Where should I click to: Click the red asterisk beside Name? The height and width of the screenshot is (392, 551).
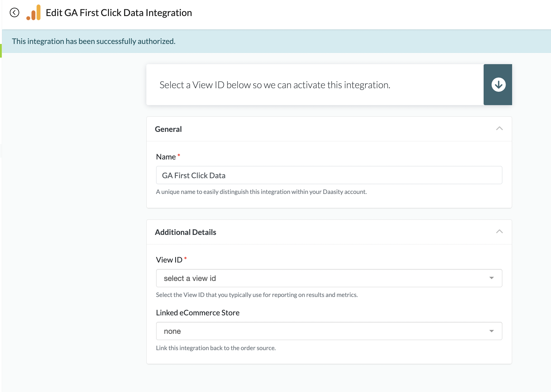click(x=179, y=155)
